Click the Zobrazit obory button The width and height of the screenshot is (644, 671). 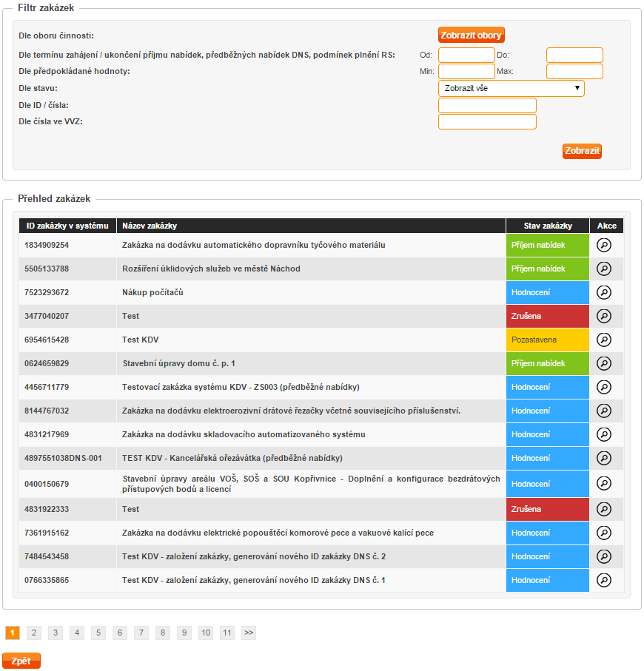471,35
